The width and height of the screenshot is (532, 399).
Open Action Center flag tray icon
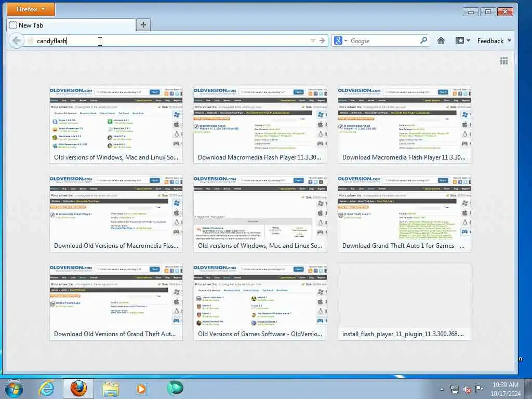(479, 389)
